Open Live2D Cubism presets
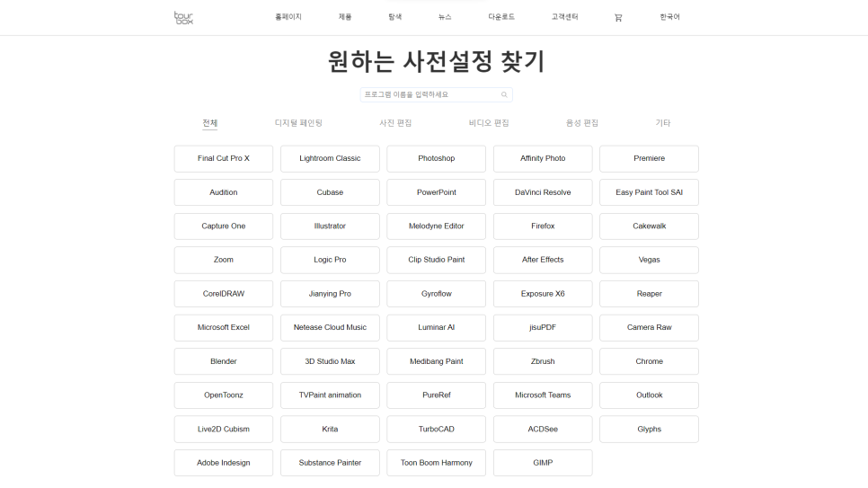 [224, 430]
